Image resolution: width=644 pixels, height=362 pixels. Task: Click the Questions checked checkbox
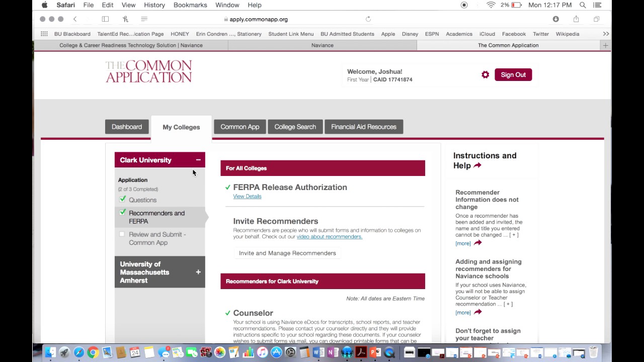[x=122, y=199]
